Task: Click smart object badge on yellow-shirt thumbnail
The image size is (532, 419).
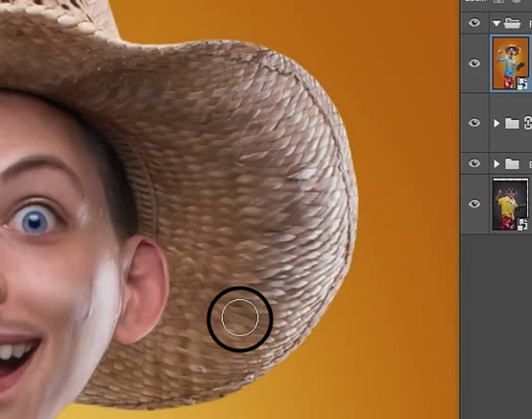Action: (x=522, y=225)
